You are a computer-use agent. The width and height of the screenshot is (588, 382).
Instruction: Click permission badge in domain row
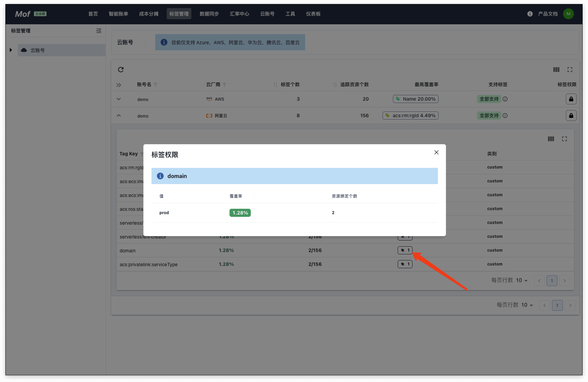[405, 250]
